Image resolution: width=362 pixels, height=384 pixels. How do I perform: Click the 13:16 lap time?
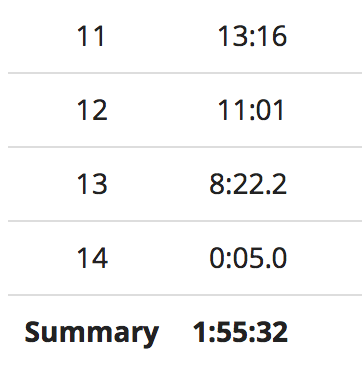[x=252, y=36]
